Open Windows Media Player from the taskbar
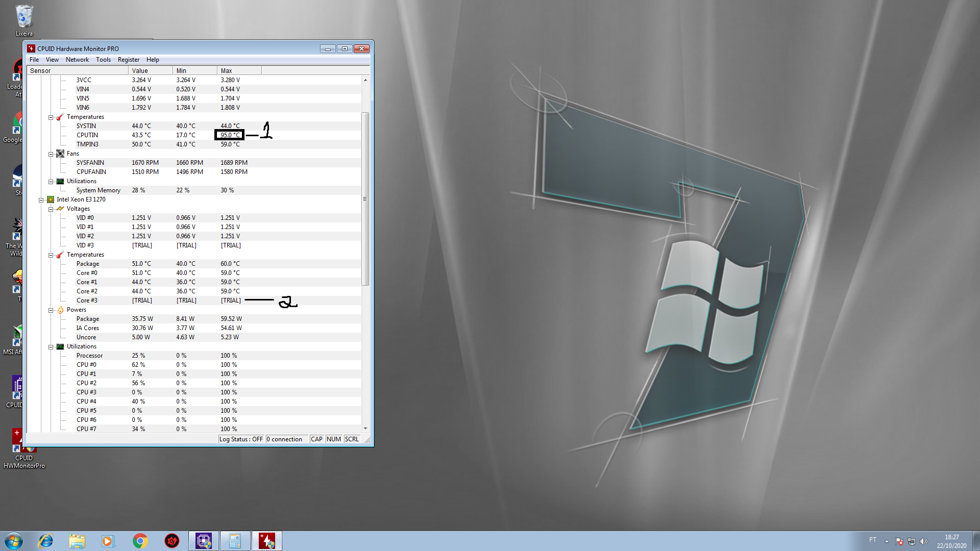980x551 pixels. pos(108,541)
